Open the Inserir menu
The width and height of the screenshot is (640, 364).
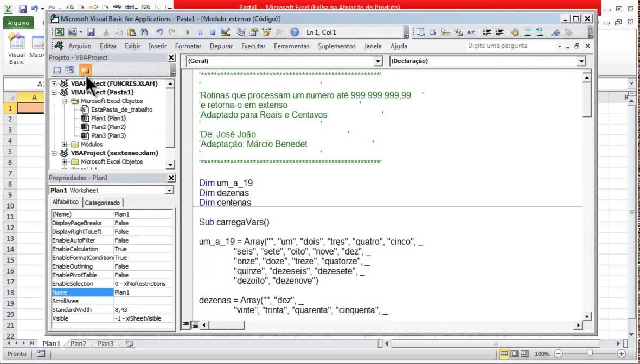click(157, 46)
